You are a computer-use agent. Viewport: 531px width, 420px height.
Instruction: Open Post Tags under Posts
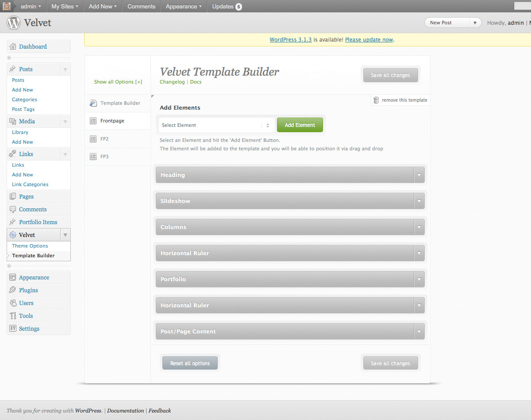coord(23,109)
